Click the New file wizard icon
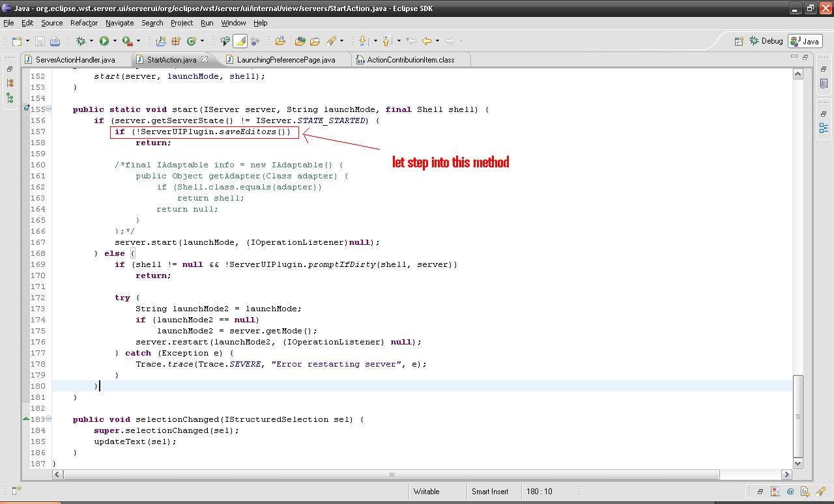 [16, 41]
